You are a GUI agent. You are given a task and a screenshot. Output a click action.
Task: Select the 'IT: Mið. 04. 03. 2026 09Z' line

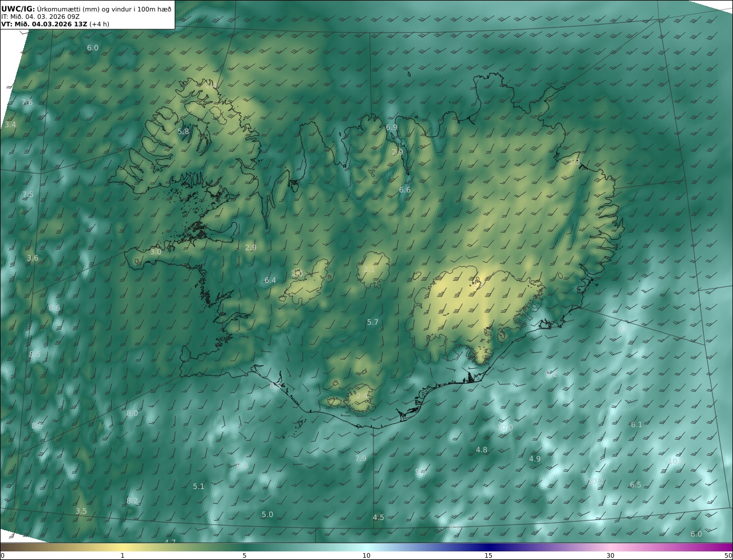click(x=40, y=17)
